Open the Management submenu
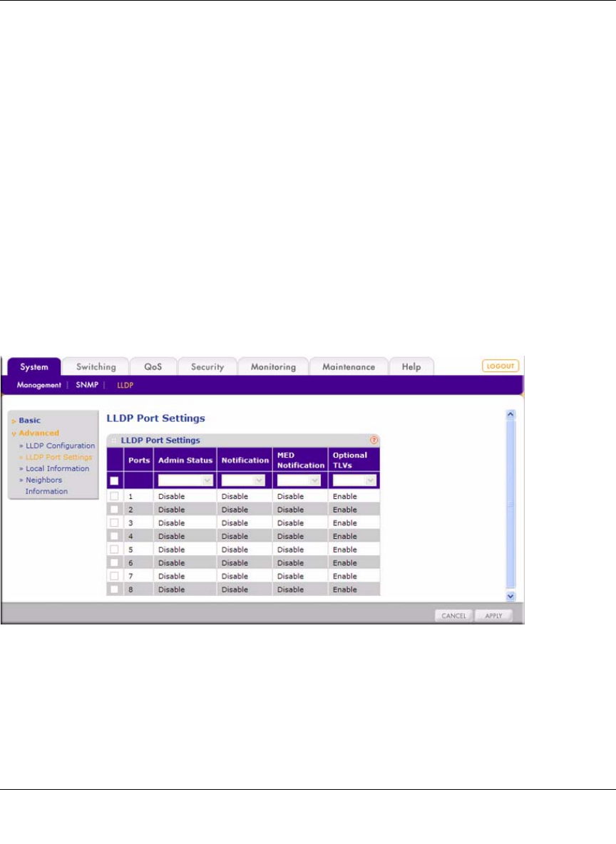 coord(38,385)
